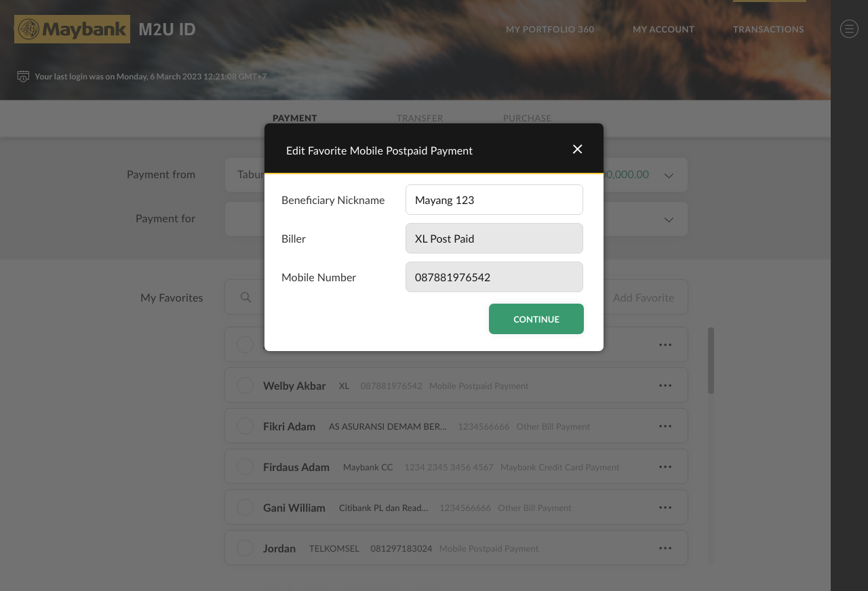Image resolution: width=868 pixels, height=591 pixels.
Task: Click card number 1234 2345 3456 4567
Action: tap(449, 467)
